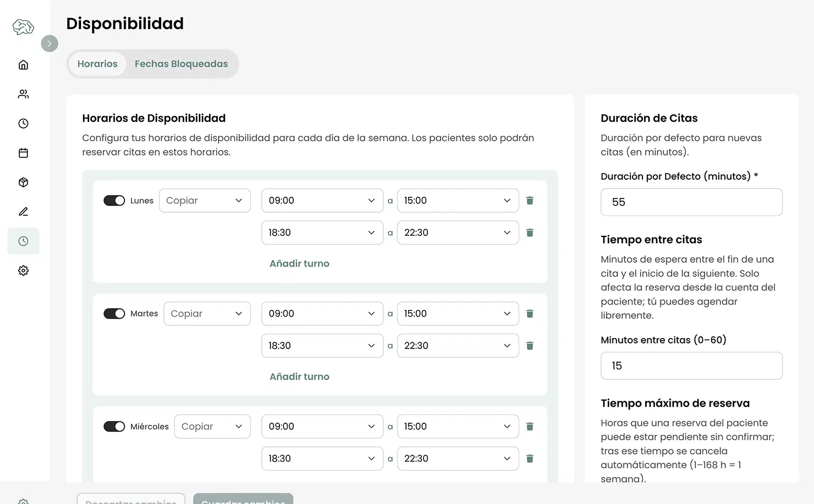Delete Martes 18:30 to 22:30 shift
The width and height of the screenshot is (814, 504).
coord(530,346)
